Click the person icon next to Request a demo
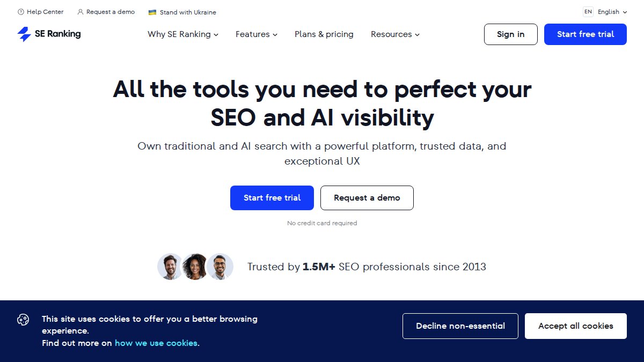Image resolution: width=644 pixels, height=362 pixels. tap(79, 12)
